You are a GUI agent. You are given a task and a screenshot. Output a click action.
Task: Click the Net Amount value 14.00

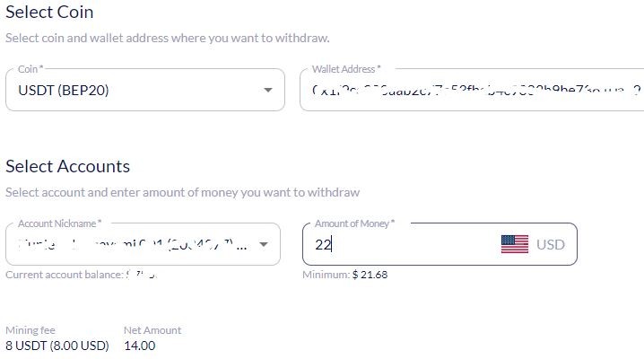pos(140,346)
